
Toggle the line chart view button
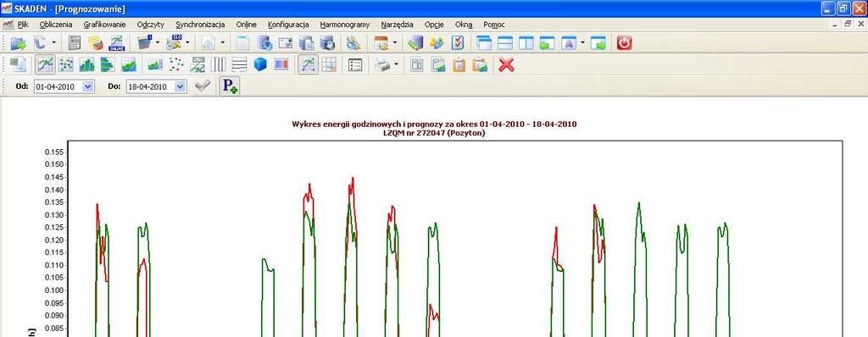tap(46, 64)
